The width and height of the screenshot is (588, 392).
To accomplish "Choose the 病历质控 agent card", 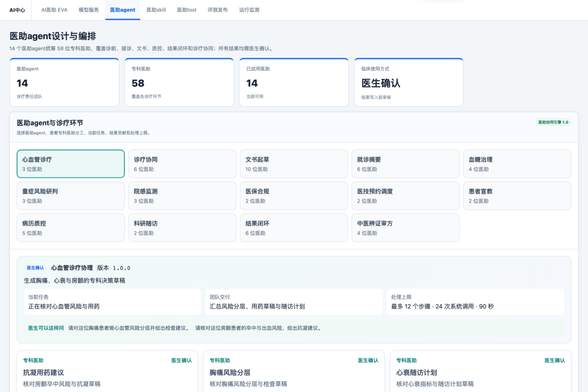I will click(x=70, y=228).
